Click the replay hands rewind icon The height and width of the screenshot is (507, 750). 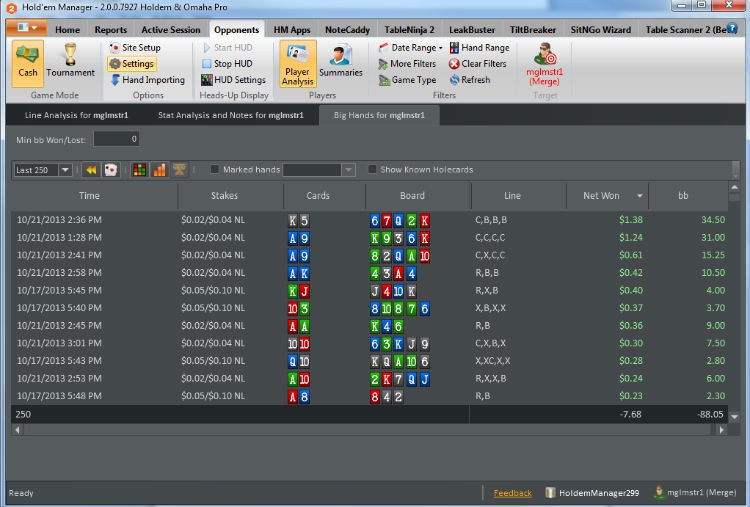pyautogui.click(x=91, y=170)
